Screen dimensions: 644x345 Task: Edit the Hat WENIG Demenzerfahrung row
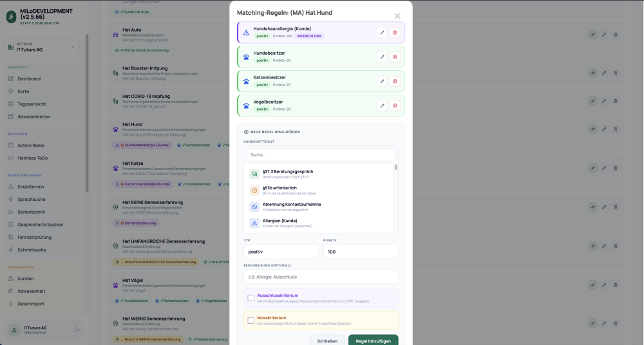[x=604, y=323]
